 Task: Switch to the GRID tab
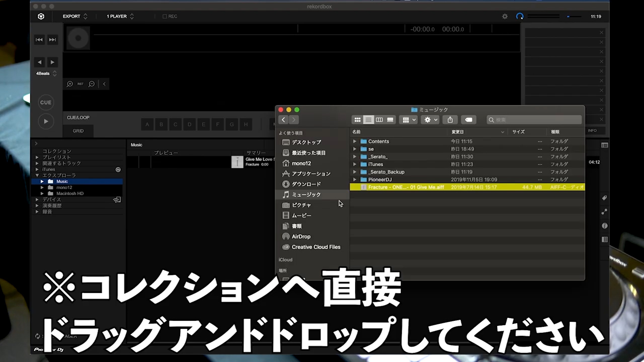pyautogui.click(x=78, y=131)
